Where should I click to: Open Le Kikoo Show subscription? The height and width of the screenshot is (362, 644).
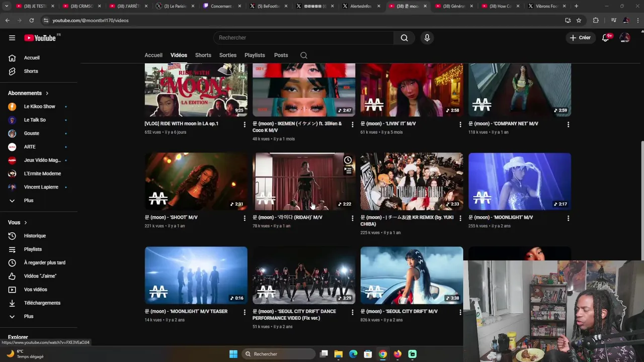39,107
